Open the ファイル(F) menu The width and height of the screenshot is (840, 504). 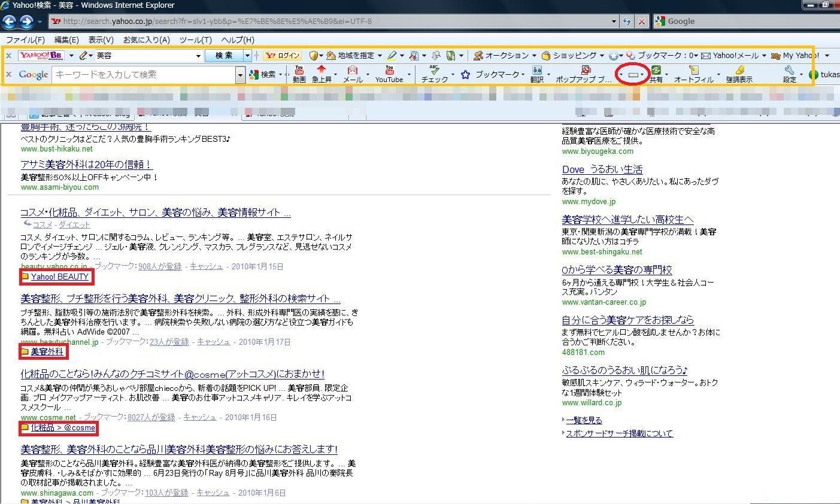coord(25,40)
